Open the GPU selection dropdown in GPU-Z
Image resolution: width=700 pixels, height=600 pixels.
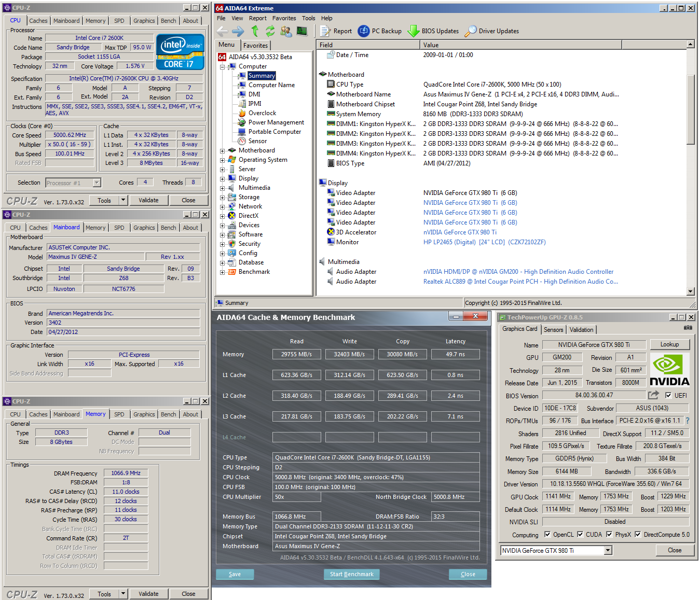pyautogui.click(x=608, y=551)
